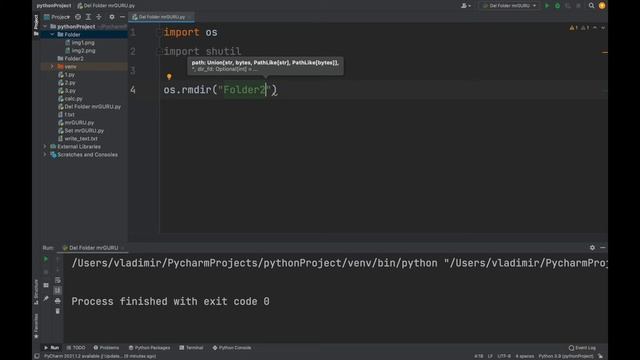Open the TODO tool window tab
This screenshot has height=360, width=640.
[x=76, y=348]
